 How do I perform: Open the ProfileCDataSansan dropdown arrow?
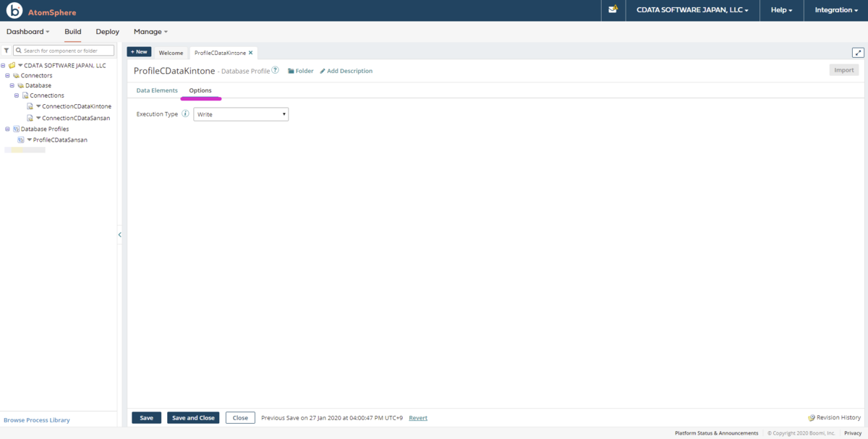[x=30, y=140]
